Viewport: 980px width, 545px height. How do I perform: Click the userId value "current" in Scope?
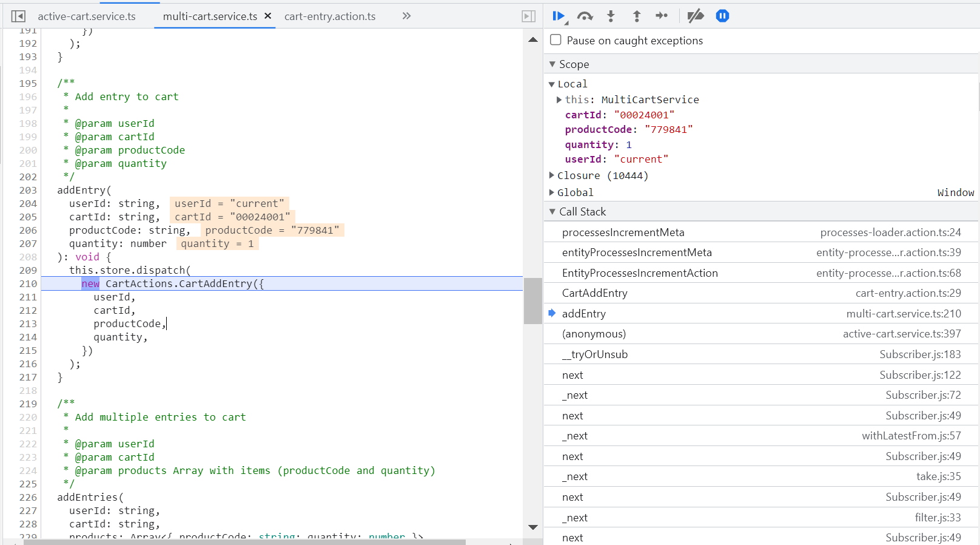[641, 159]
